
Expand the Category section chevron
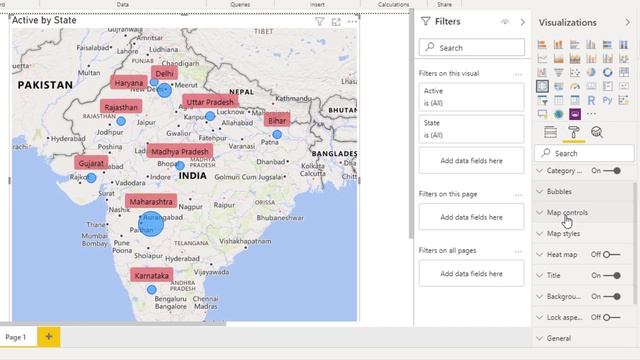pyautogui.click(x=540, y=171)
